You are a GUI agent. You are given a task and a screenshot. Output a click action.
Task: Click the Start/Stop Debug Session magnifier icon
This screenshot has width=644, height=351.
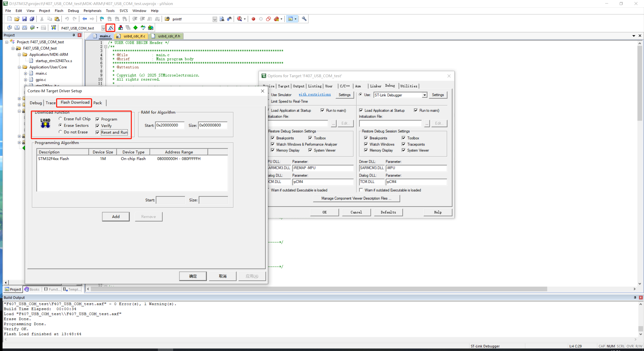point(239,19)
